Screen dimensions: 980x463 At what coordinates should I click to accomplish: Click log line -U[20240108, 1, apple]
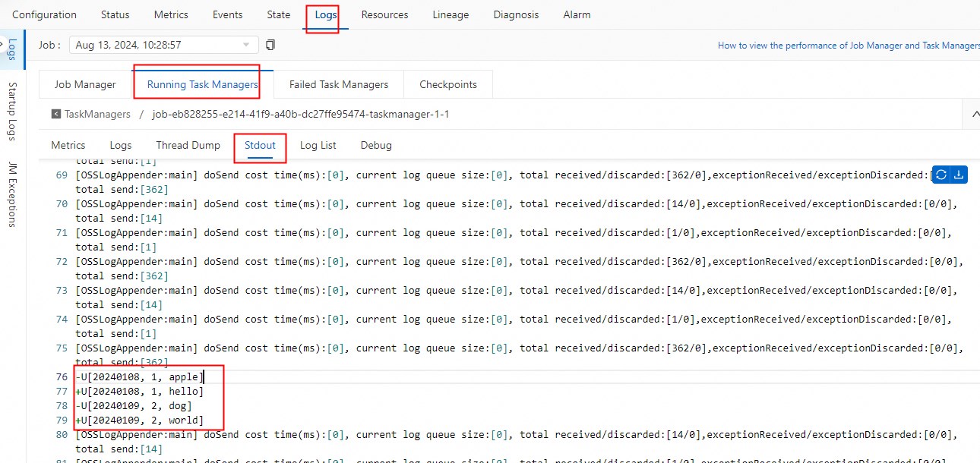(140, 376)
